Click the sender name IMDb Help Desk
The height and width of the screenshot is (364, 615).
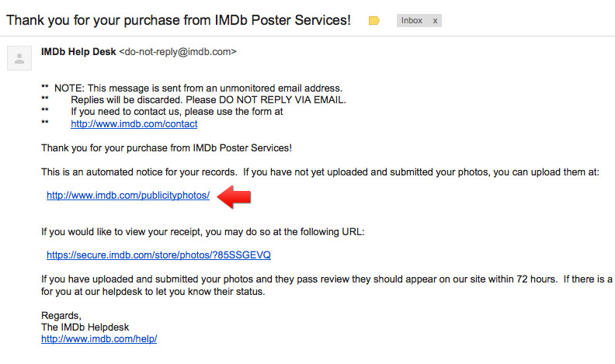coord(78,52)
